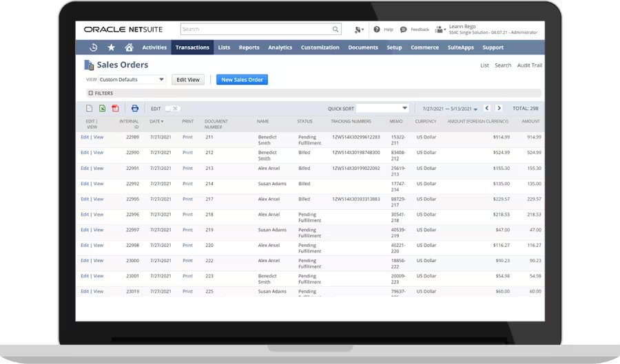Click the $914.99 foreign currency amount
The image size is (620, 364).
click(x=502, y=138)
